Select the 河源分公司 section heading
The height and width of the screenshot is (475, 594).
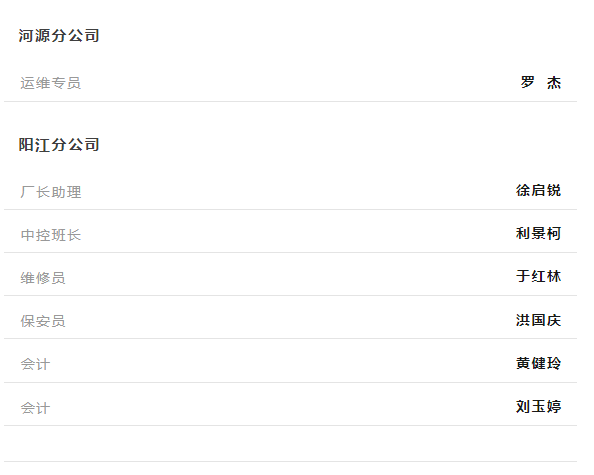click(x=59, y=36)
